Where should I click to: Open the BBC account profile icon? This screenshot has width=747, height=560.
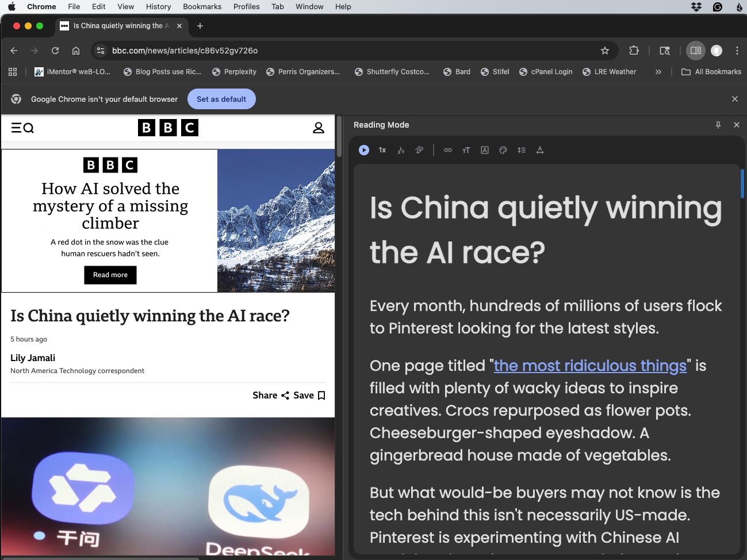point(319,128)
